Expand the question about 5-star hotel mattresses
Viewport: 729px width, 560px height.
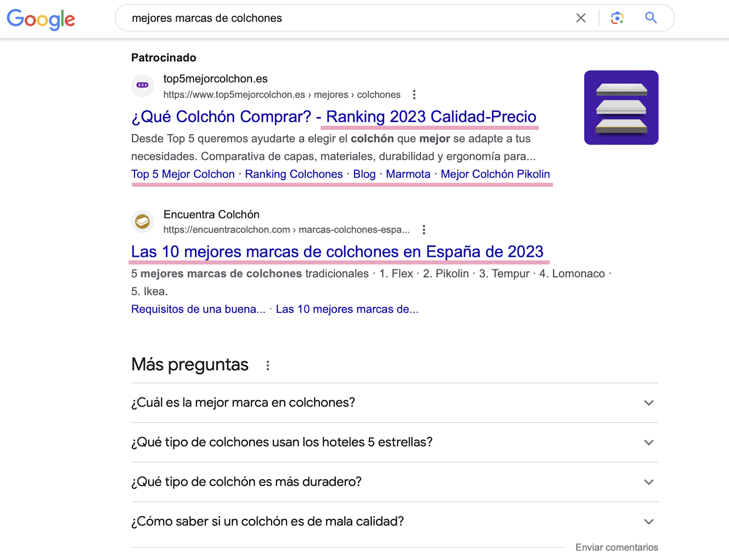click(x=649, y=443)
